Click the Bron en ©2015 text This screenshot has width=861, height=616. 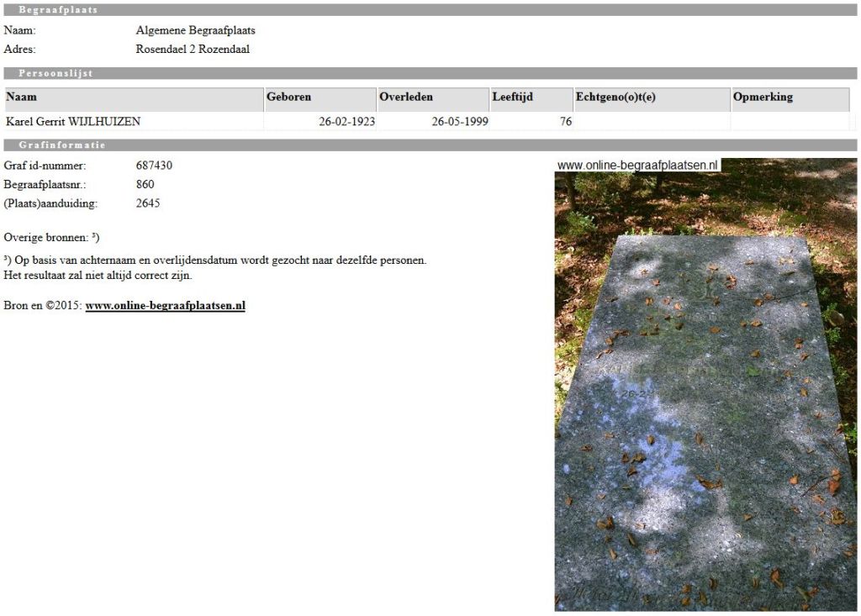[44, 306]
